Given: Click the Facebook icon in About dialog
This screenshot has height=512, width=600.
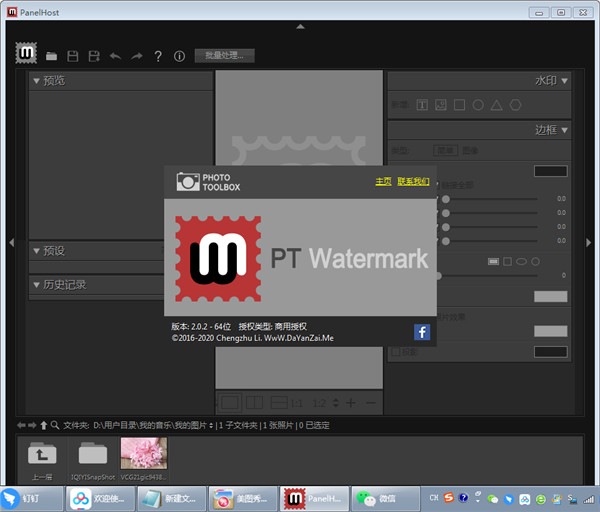Looking at the screenshot, I should coord(422,332).
